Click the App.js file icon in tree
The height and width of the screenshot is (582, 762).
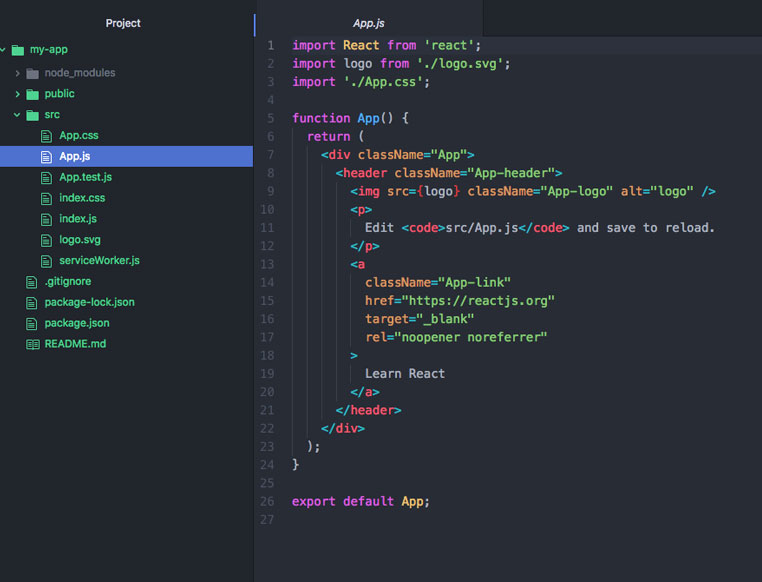(46, 157)
